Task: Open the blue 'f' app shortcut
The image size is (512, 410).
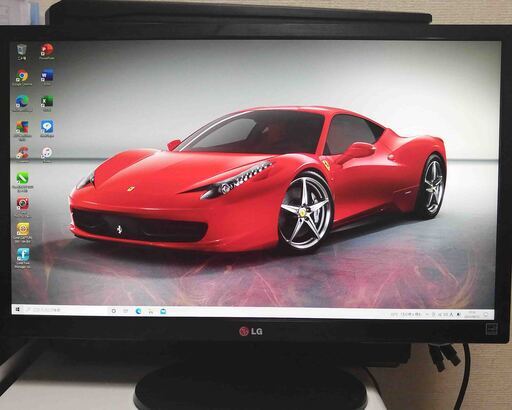Action: click(22, 258)
